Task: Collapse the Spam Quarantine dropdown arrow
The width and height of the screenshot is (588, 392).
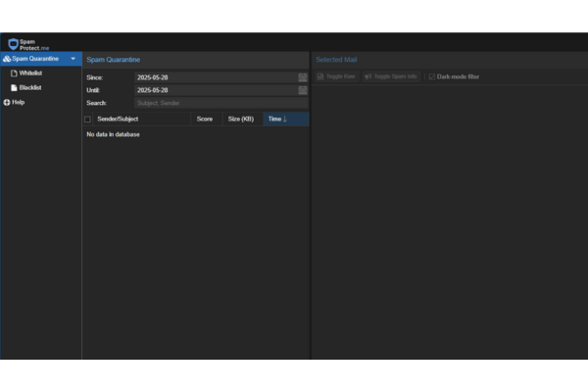Action: pos(73,59)
